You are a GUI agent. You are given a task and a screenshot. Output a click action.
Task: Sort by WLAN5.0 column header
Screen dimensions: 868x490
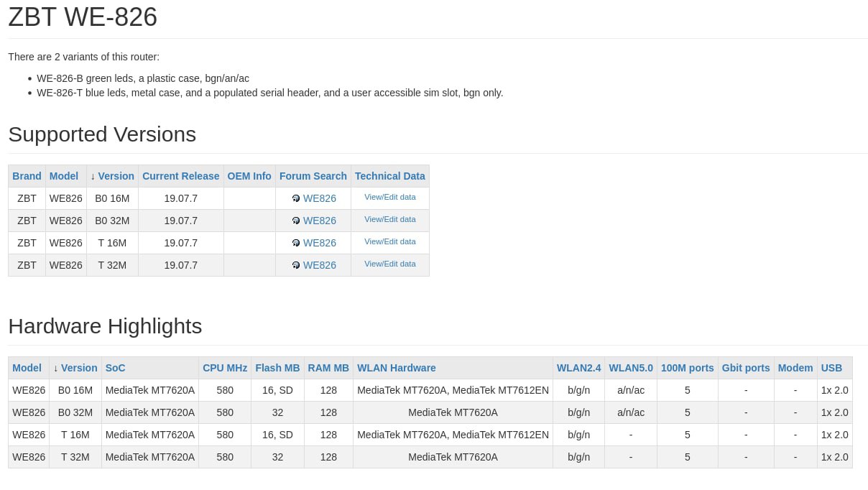631,368
